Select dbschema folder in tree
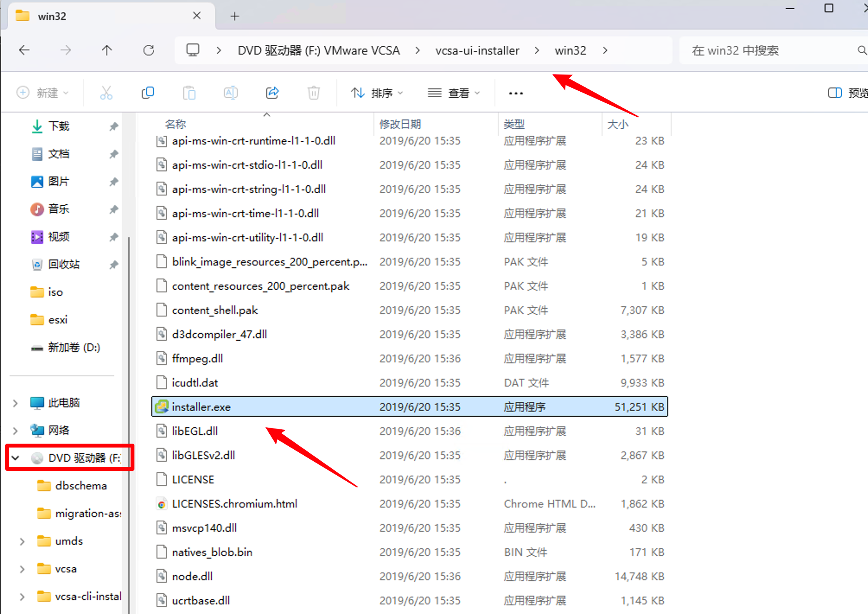This screenshot has width=868, height=614. coord(81,486)
